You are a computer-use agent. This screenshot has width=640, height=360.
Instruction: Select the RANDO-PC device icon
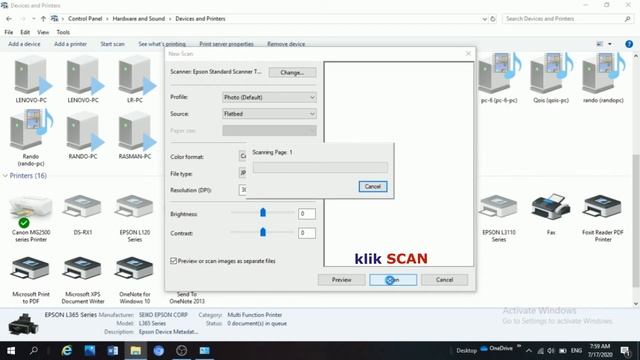[x=83, y=135]
